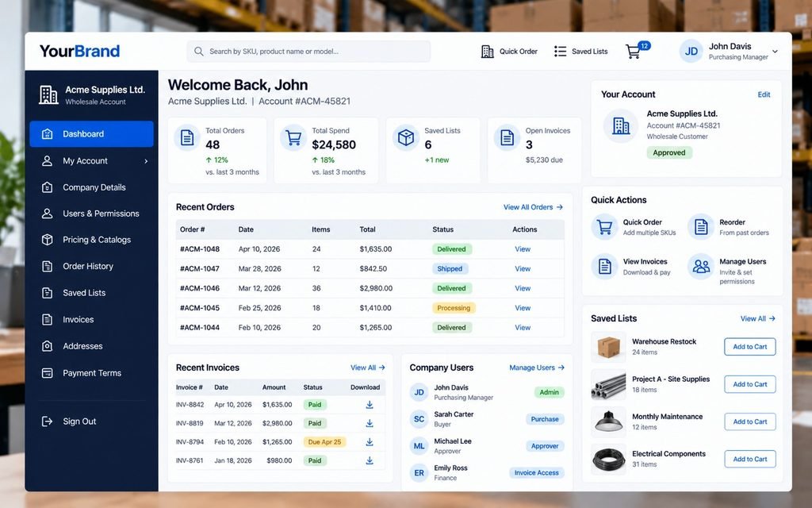Click the Payment Terms card icon
Image resolution: width=812 pixels, height=508 pixels.
pyautogui.click(x=47, y=373)
